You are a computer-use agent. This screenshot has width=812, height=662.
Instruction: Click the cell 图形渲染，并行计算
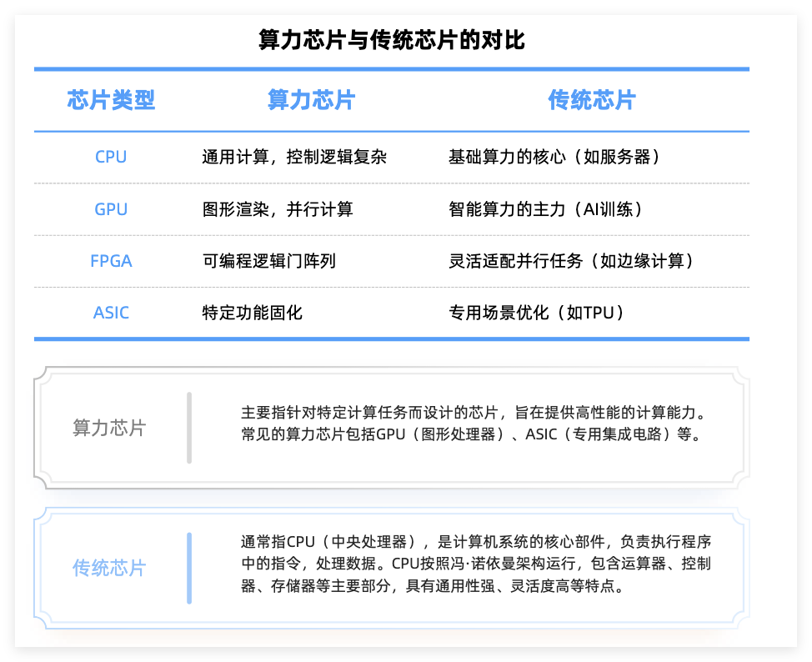278,209
